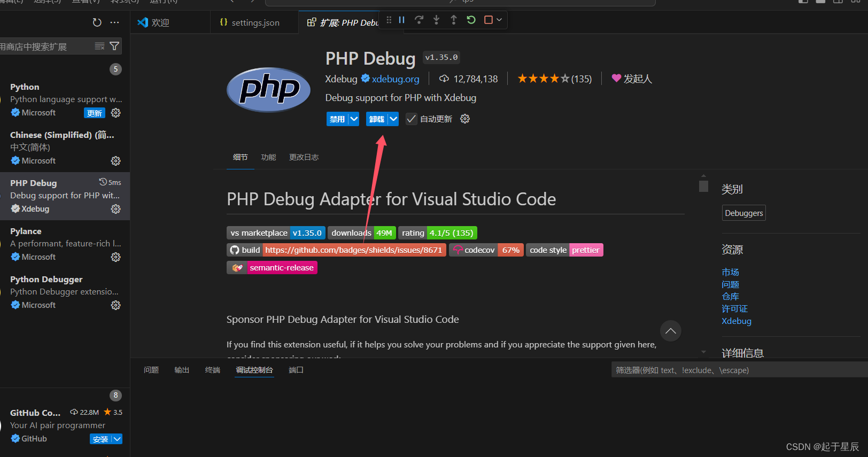Select the Debuggers category tag

pos(744,213)
